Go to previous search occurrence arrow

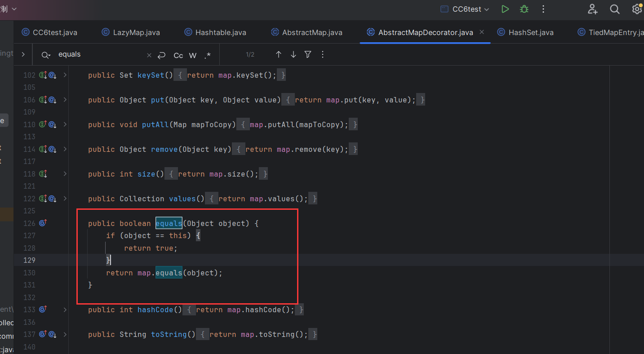pos(279,54)
